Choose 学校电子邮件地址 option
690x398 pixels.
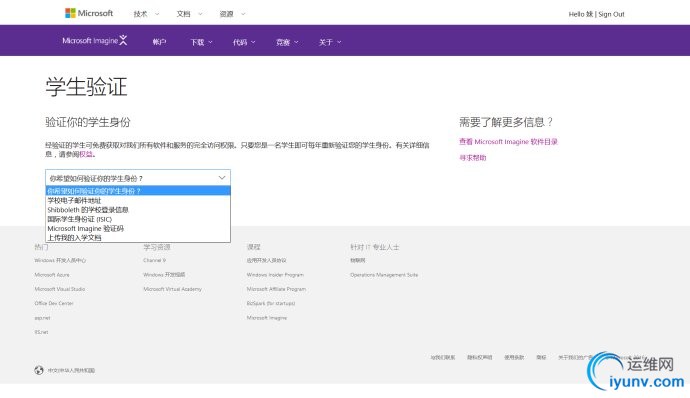coord(138,200)
